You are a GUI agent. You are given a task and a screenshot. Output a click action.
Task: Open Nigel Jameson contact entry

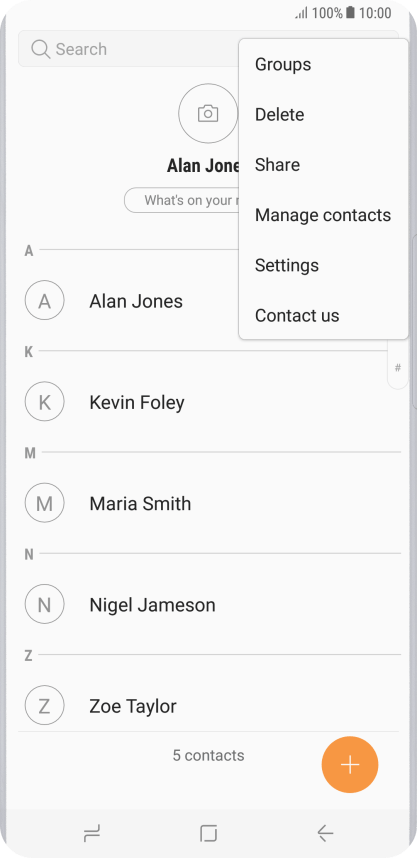point(210,605)
